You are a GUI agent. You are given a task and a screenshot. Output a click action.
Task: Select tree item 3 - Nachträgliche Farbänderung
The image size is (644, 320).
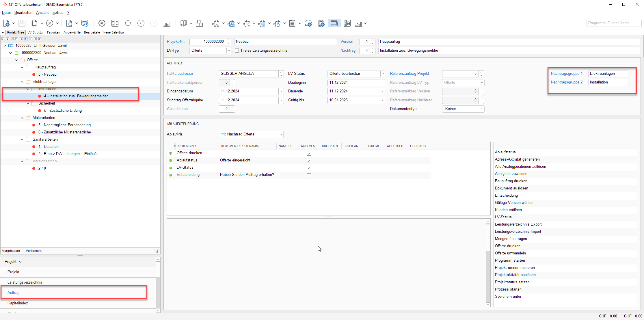64,125
